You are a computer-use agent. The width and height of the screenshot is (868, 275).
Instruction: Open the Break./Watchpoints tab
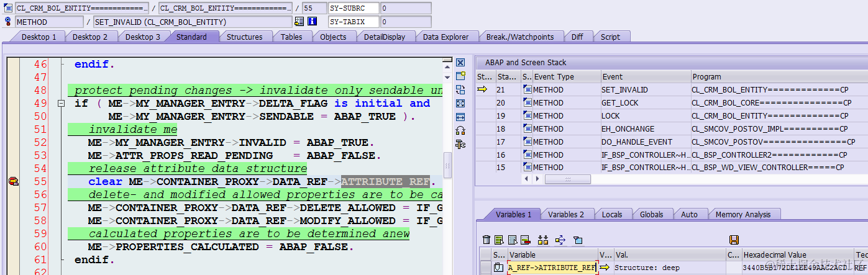pyautogui.click(x=519, y=37)
